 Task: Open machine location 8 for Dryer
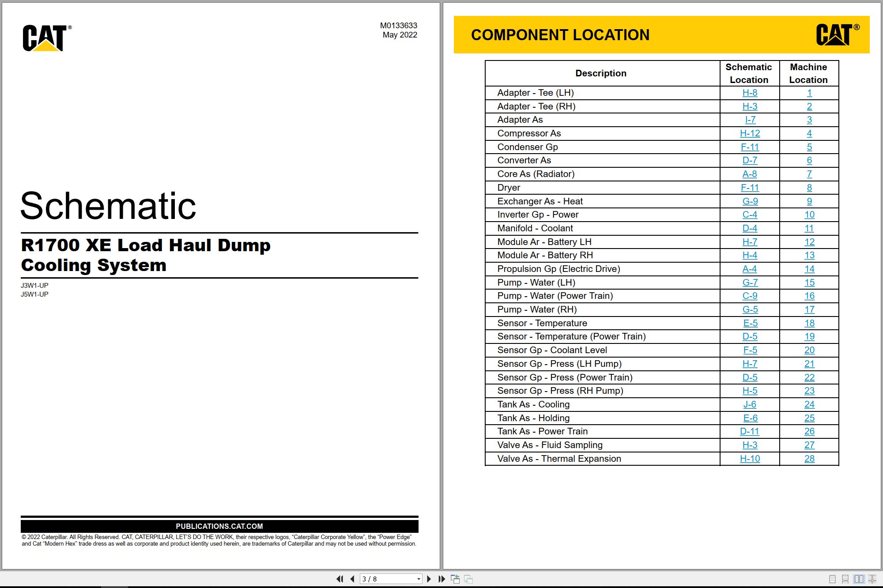tap(809, 188)
